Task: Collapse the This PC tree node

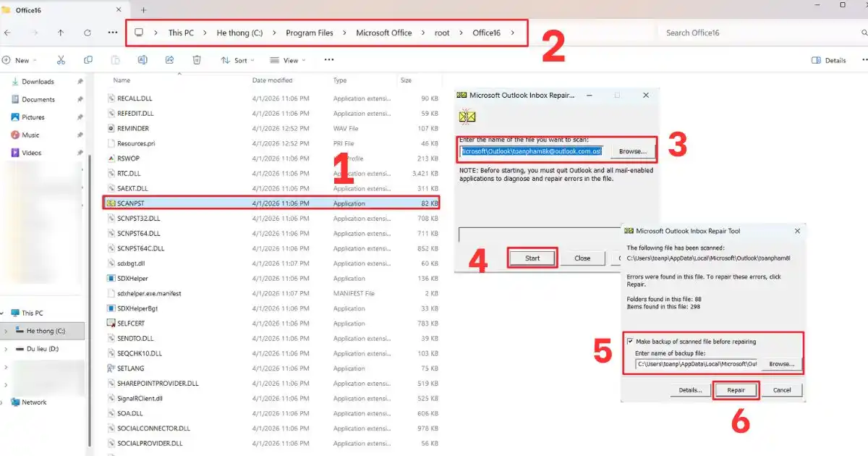Action: tap(4, 313)
